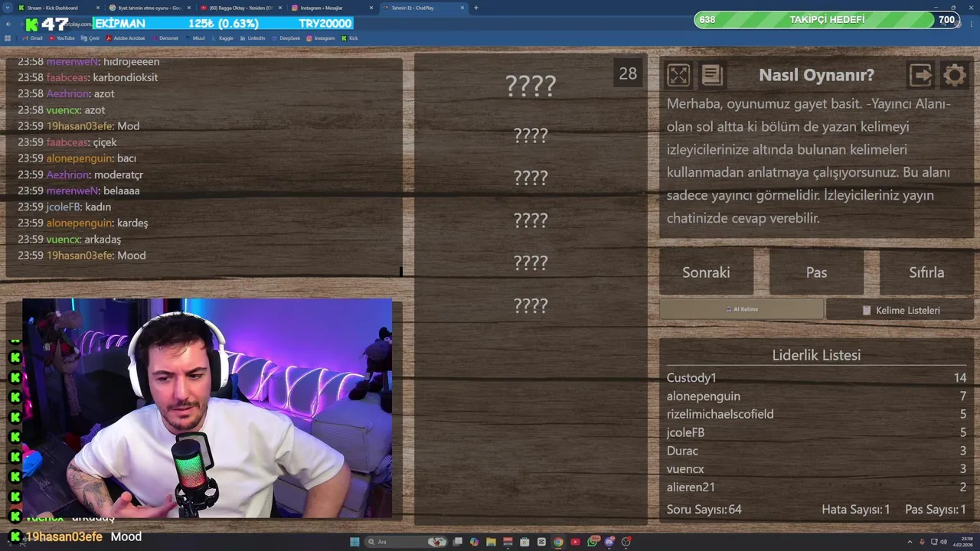
Task: Open File Explorer from the taskbar
Action: (491, 542)
